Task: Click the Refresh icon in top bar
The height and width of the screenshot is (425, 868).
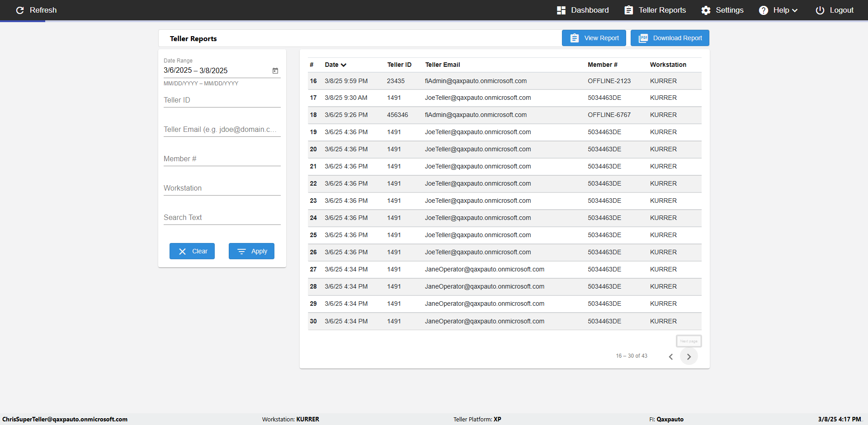Action: click(x=20, y=10)
